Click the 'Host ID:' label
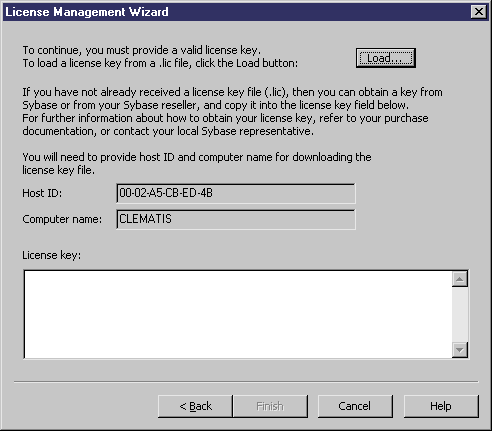Viewport: 492px width, 431px height. pyautogui.click(x=42, y=193)
